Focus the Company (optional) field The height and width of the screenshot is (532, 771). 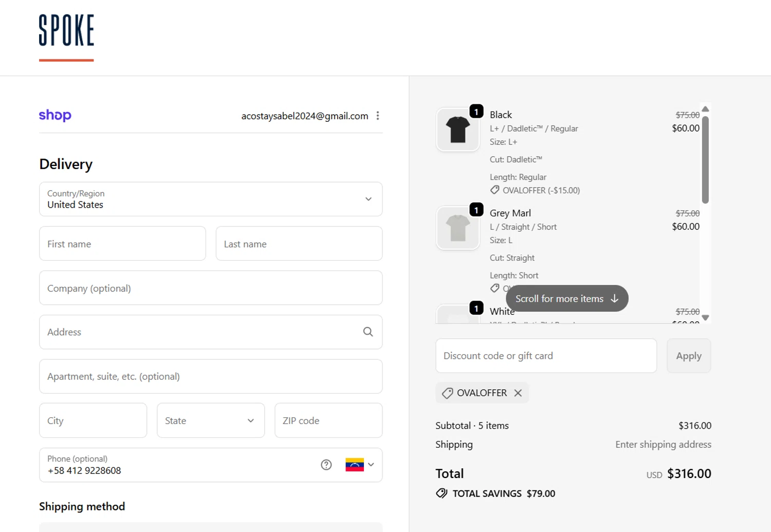tap(211, 288)
